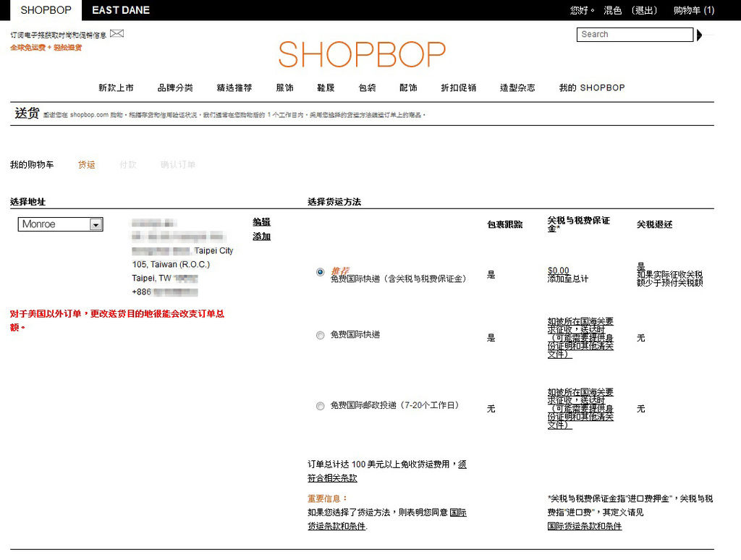Image resolution: width=741 pixels, height=560 pixels.
Task: Switch to the SHOPBOP site tab
Action: pyautogui.click(x=46, y=10)
